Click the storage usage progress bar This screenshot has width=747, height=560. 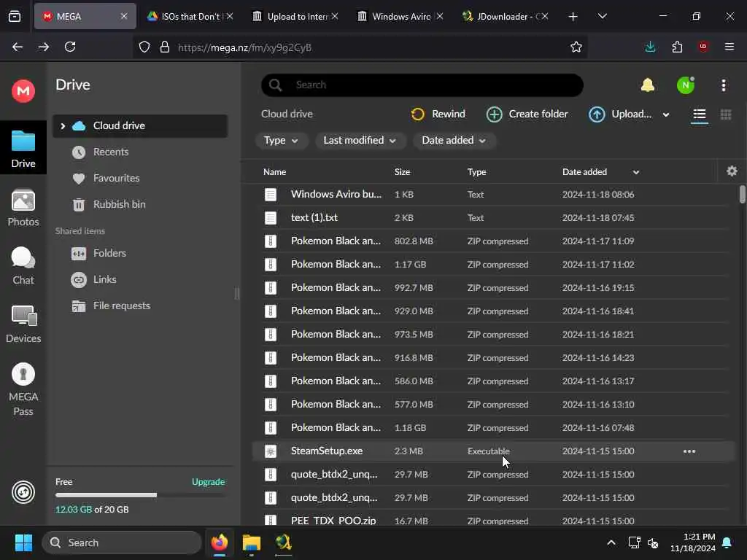[140, 495]
